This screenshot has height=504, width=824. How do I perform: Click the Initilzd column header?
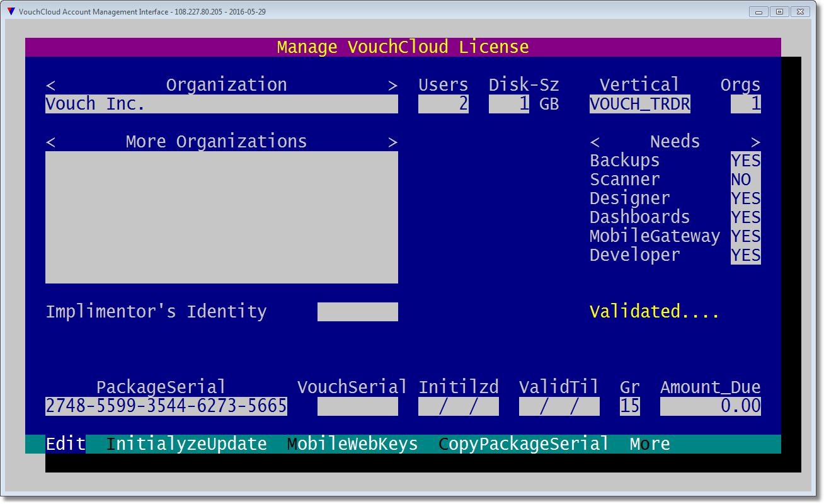pos(459,387)
